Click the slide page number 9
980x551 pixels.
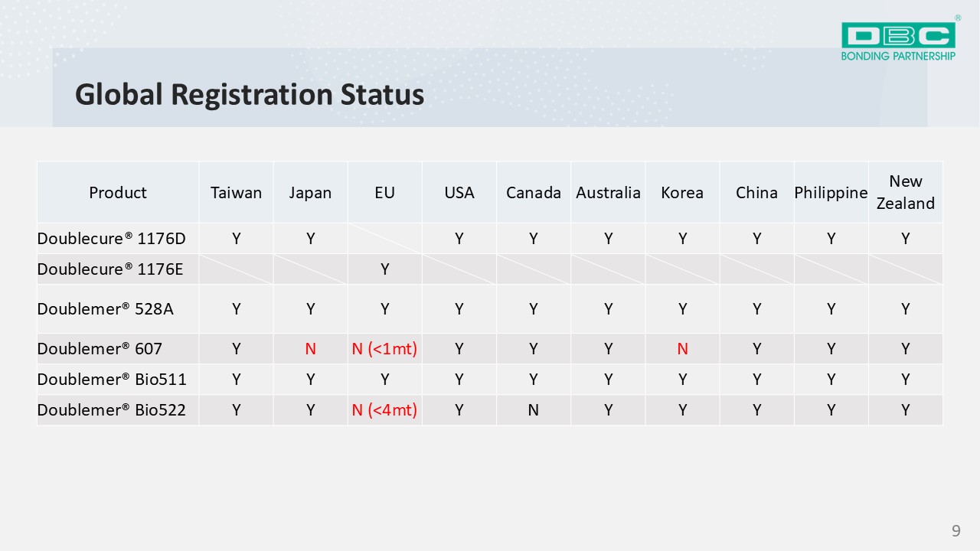pos(956,530)
